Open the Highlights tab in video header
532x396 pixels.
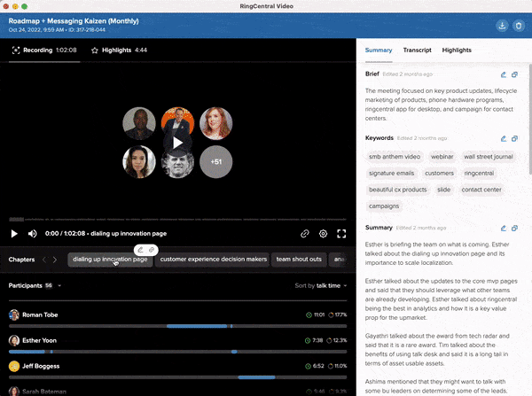[x=119, y=50]
